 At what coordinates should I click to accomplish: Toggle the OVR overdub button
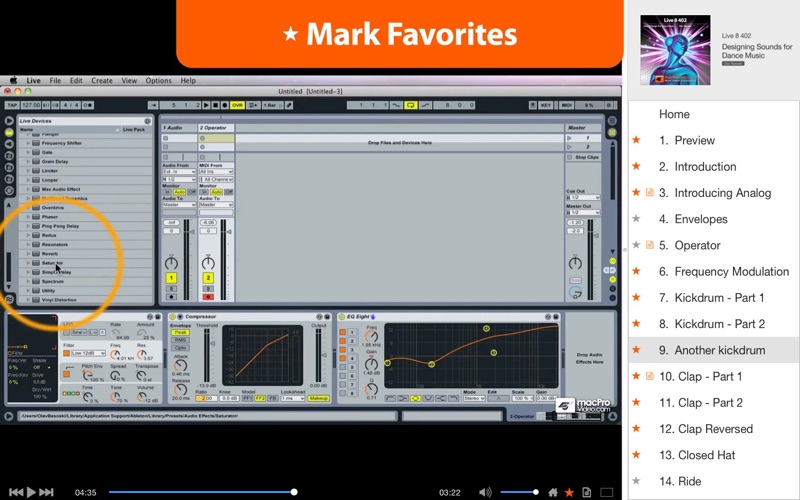click(x=237, y=105)
